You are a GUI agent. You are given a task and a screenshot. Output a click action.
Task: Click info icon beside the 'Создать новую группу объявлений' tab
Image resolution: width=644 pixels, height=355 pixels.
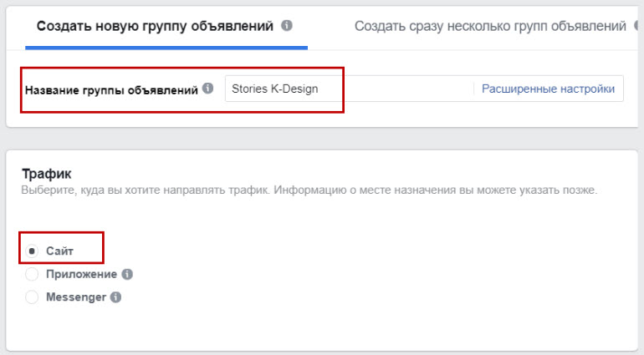[x=287, y=26]
